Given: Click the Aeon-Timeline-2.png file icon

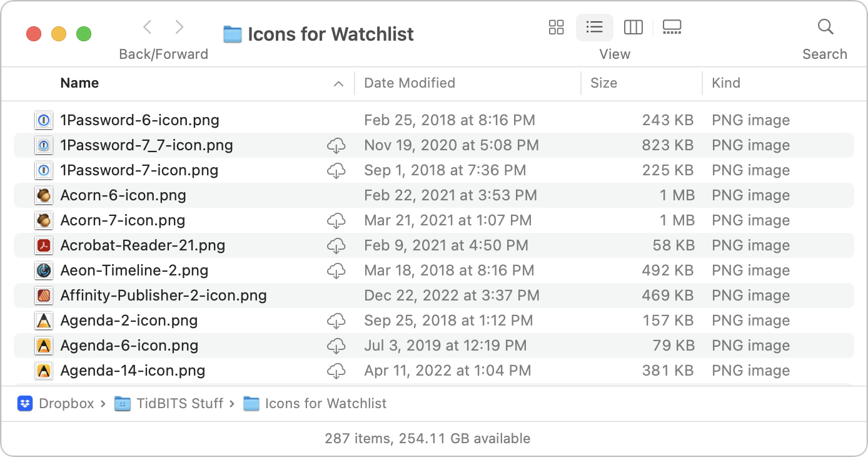Looking at the screenshot, I should click(x=44, y=270).
